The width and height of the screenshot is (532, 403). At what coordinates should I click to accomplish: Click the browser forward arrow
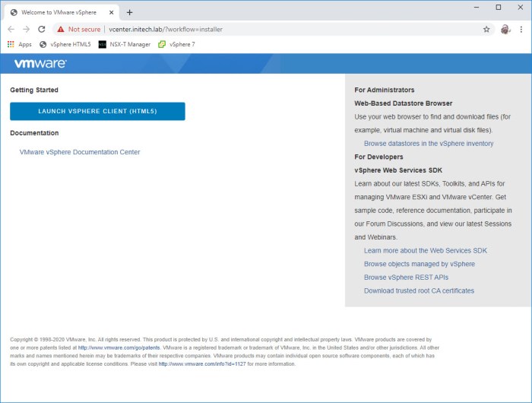(x=26, y=29)
